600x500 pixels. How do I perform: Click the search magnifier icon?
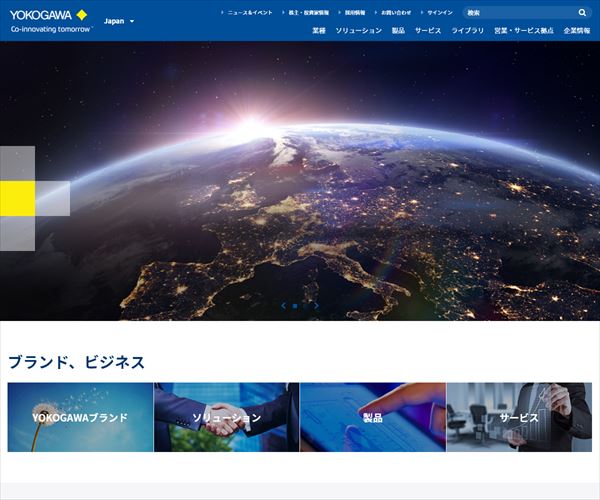coord(582,13)
